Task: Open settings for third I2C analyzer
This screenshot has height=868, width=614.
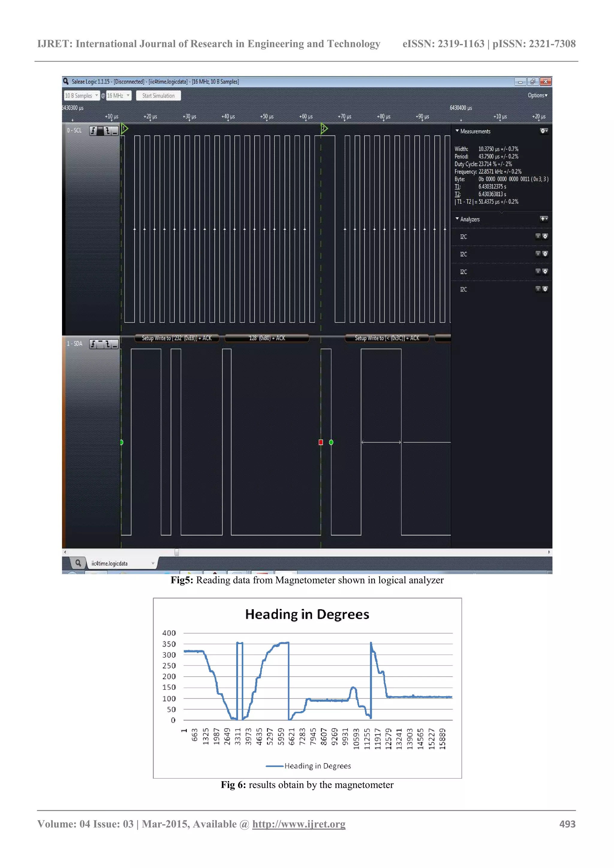Action: click(545, 271)
